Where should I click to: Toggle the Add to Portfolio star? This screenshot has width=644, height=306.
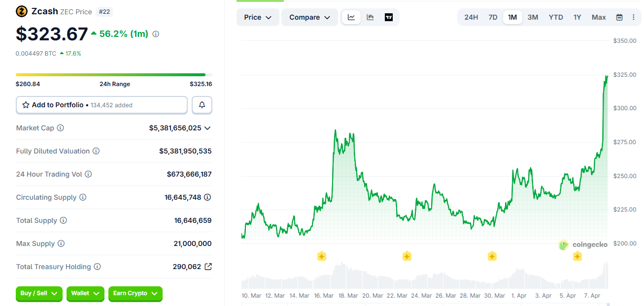coord(26,105)
